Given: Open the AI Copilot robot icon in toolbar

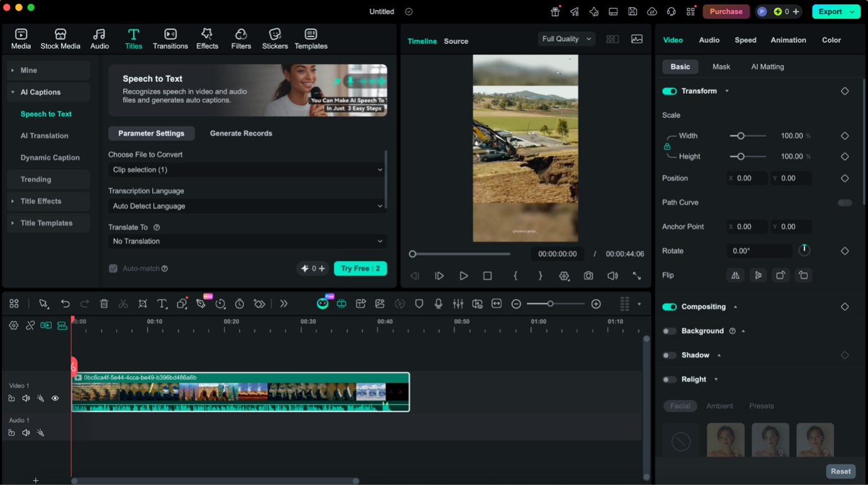Looking at the screenshot, I should pos(322,303).
